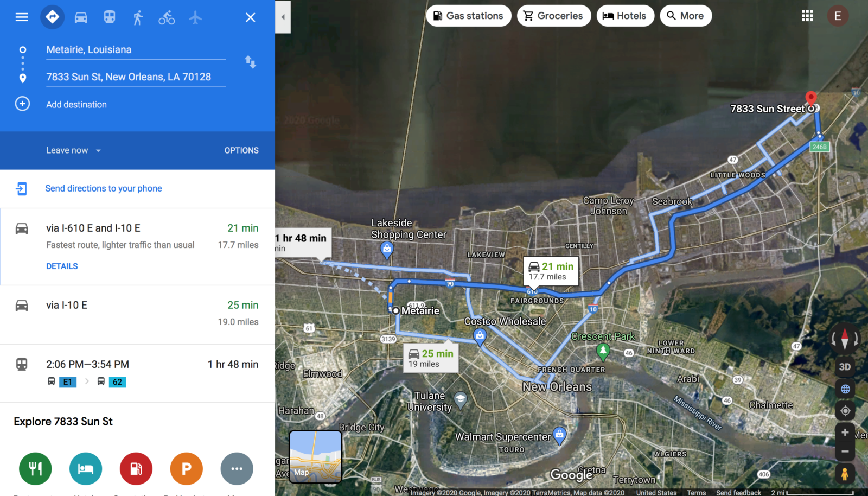Send directions to your phone
This screenshot has height=496, width=868.
point(104,188)
